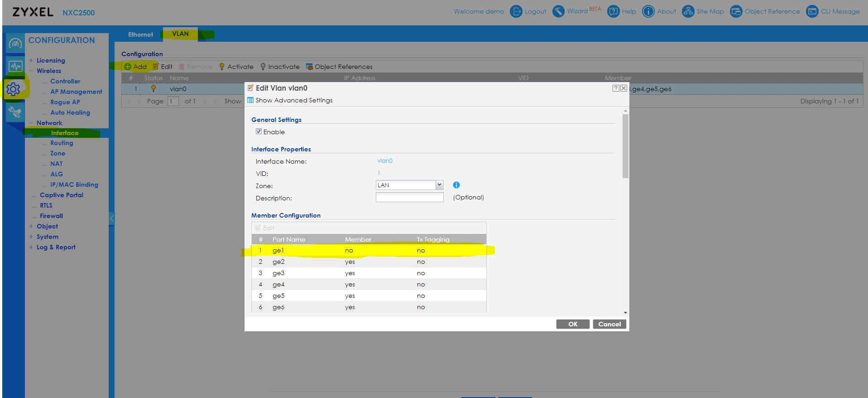Select the configuration gear icon
The height and width of the screenshot is (398, 868).
(14, 89)
